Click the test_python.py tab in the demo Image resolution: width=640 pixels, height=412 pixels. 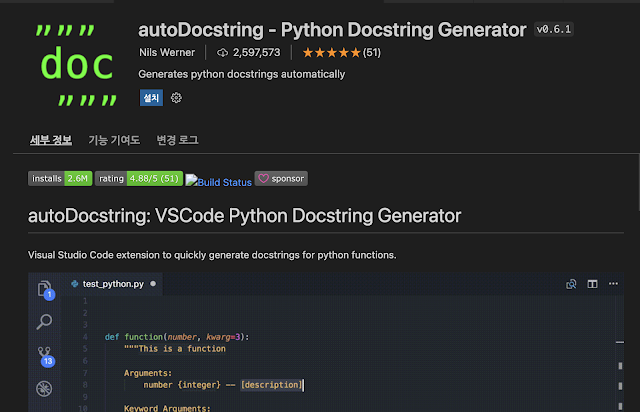click(112, 284)
